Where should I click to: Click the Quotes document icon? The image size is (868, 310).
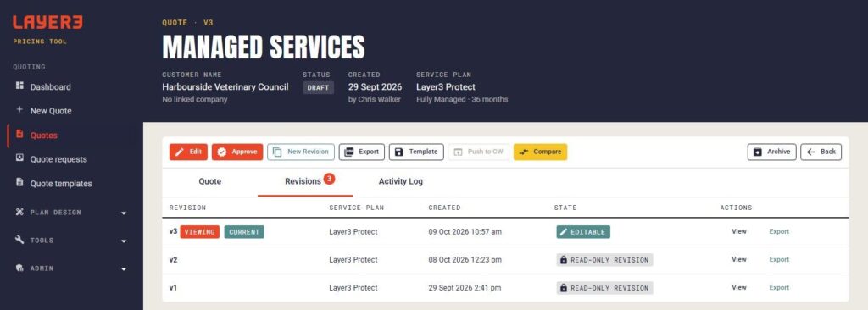[x=20, y=134]
